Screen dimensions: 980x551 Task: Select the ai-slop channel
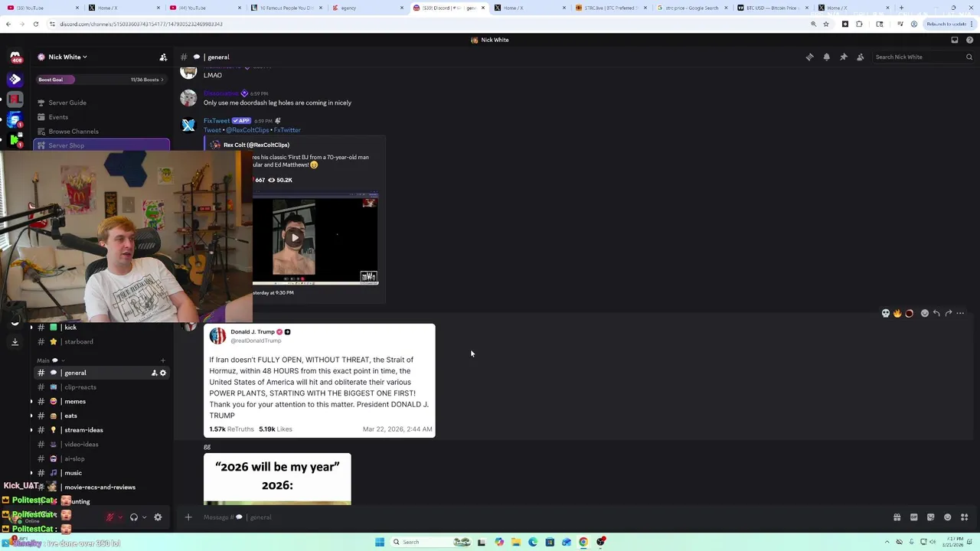tap(74, 458)
